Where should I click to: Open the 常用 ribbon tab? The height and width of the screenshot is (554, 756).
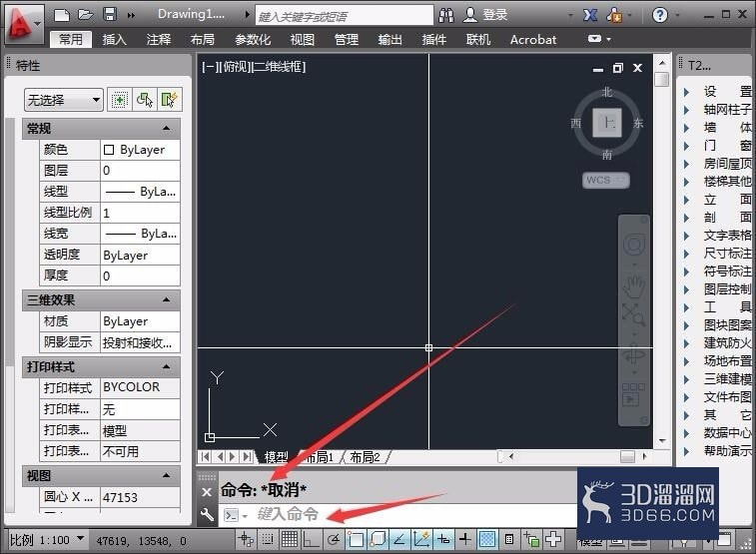pos(71,40)
